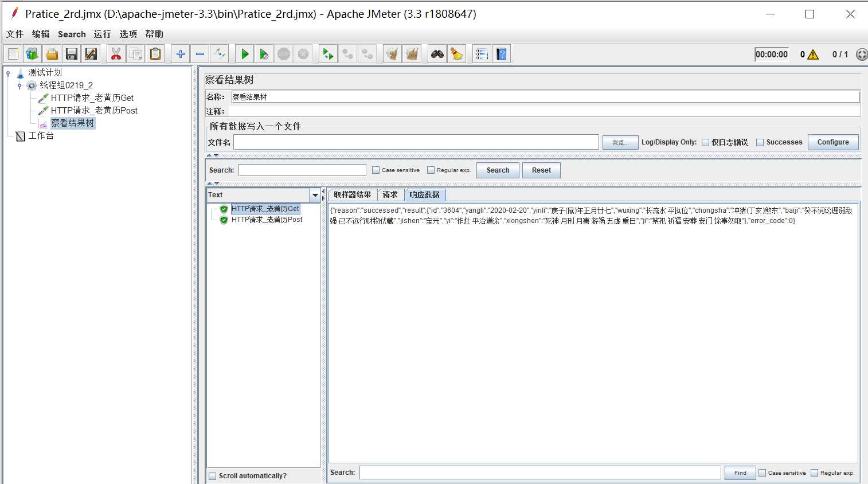The height and width of the screenshot is (484, 868).
Task: Click the warning triangle error counter icon
Action: click(813, 54)
